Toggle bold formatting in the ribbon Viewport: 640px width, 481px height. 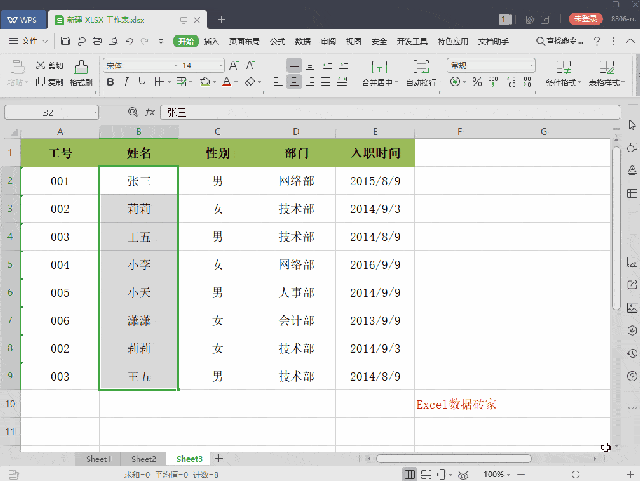[x=109, y=82]
